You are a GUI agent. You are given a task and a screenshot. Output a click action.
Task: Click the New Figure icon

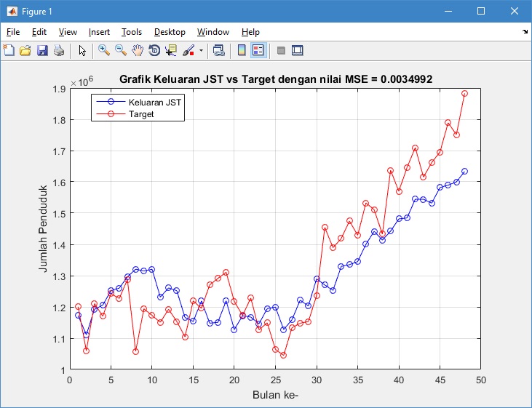point(9,50)
